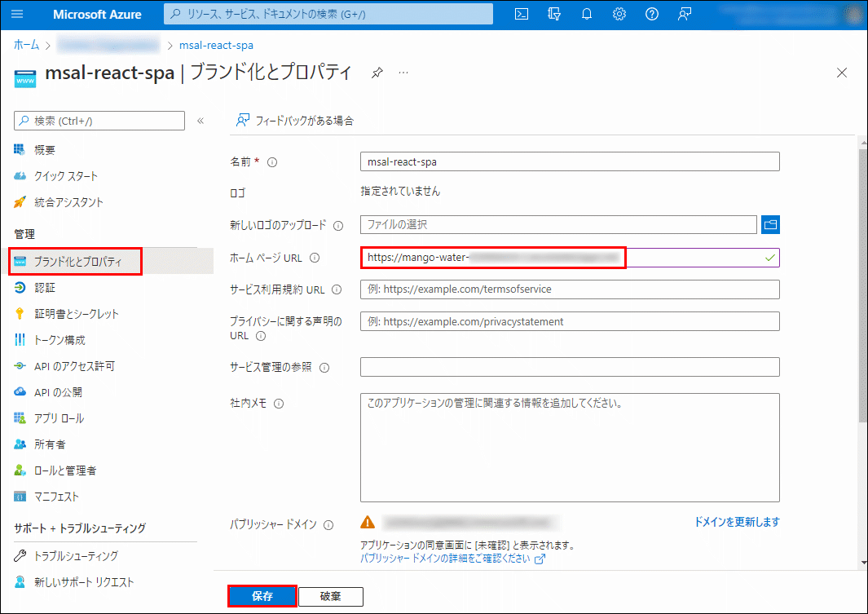This screenshot has height=614, width=868.
Task: Open the notifications bell
Action: point(587,14)
